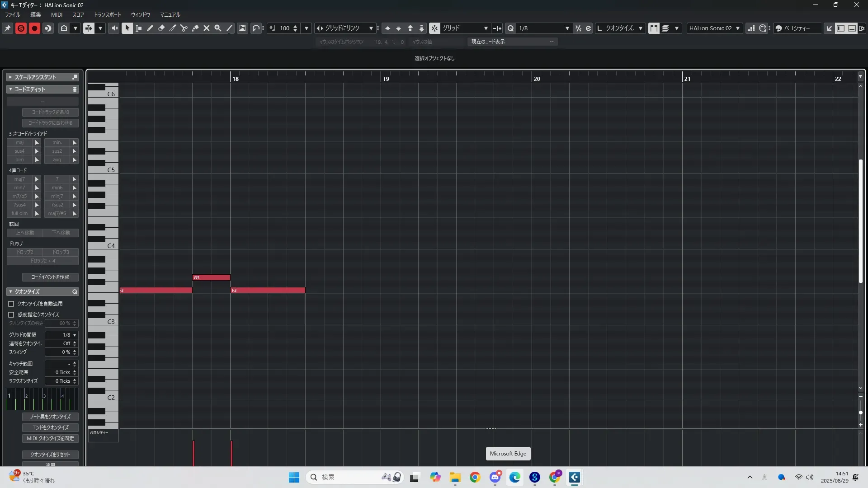
Task: Open the グリッドにリンク dropdown
Action: (371, 28)
